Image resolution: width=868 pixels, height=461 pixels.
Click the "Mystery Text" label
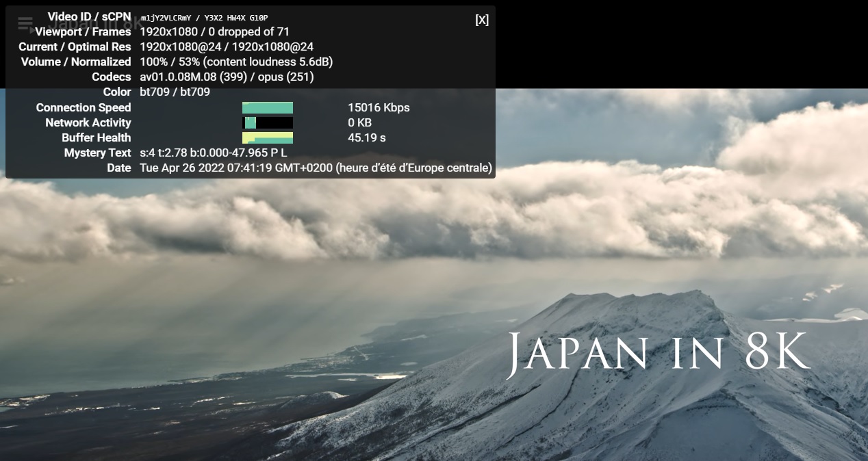97,153
